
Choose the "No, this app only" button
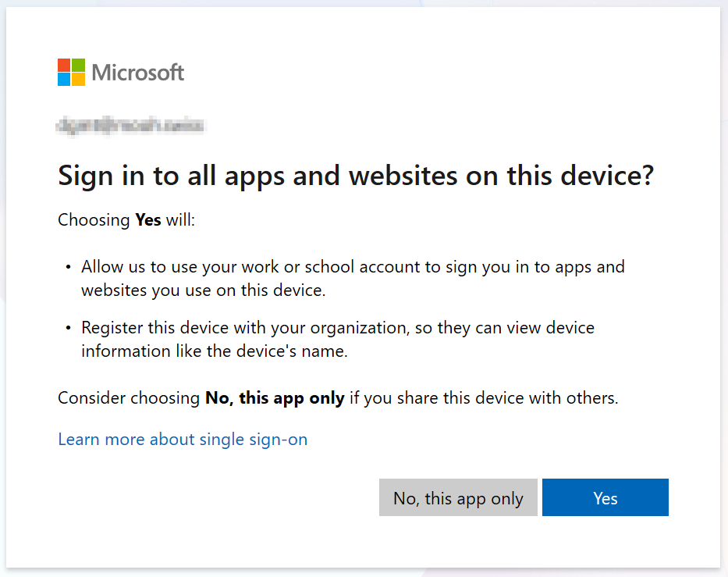click(458, 497)
